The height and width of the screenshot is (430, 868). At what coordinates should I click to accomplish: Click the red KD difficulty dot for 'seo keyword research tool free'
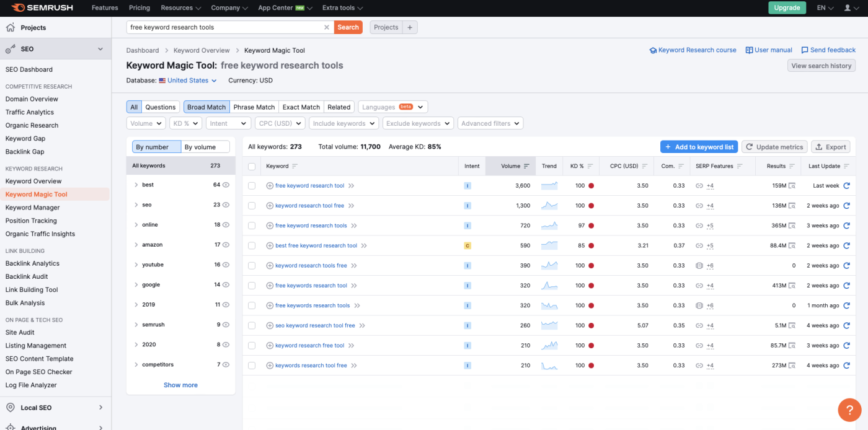(x=591, y=325)
